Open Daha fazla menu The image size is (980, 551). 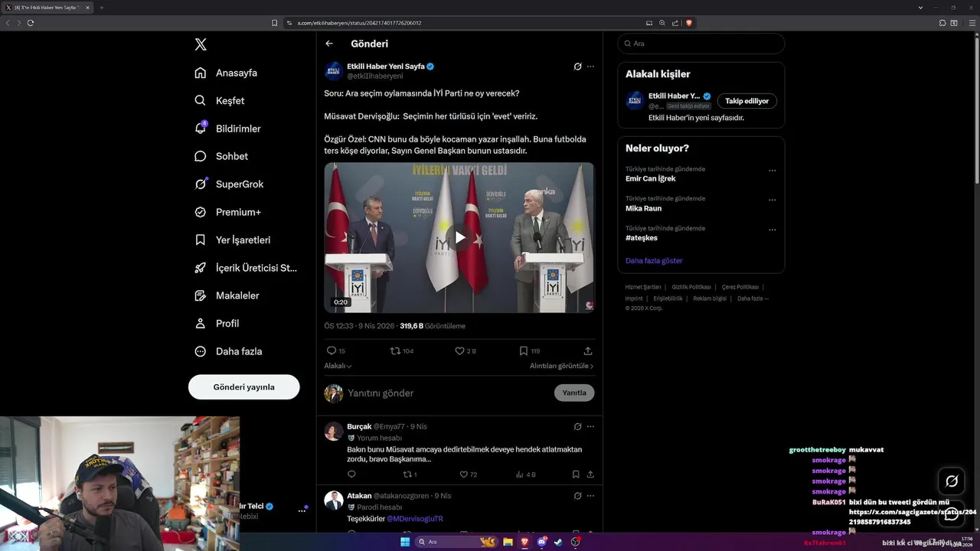(228, 351)
